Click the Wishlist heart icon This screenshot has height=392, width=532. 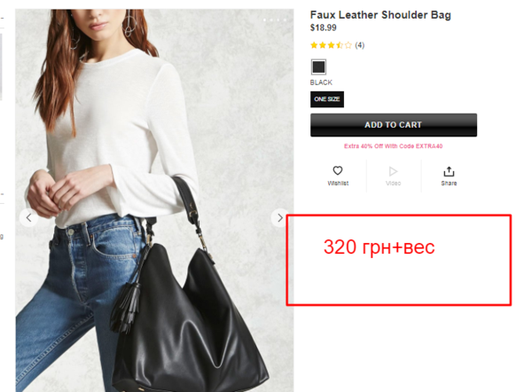[338, 170]
